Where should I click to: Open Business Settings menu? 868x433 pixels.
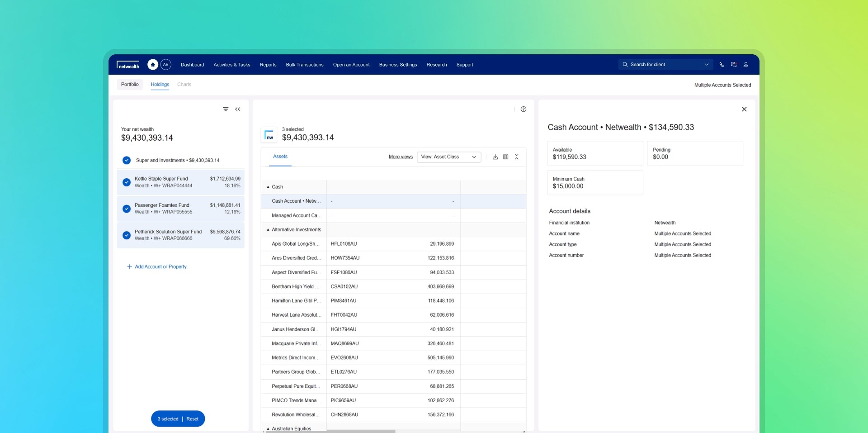coord(398,65)
